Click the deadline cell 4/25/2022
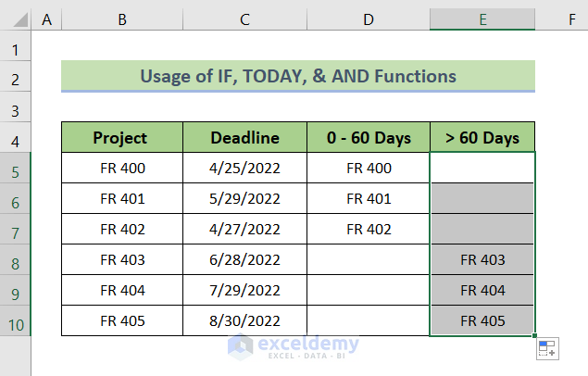This screenshot has height=376, width=588. coord(244,169)
